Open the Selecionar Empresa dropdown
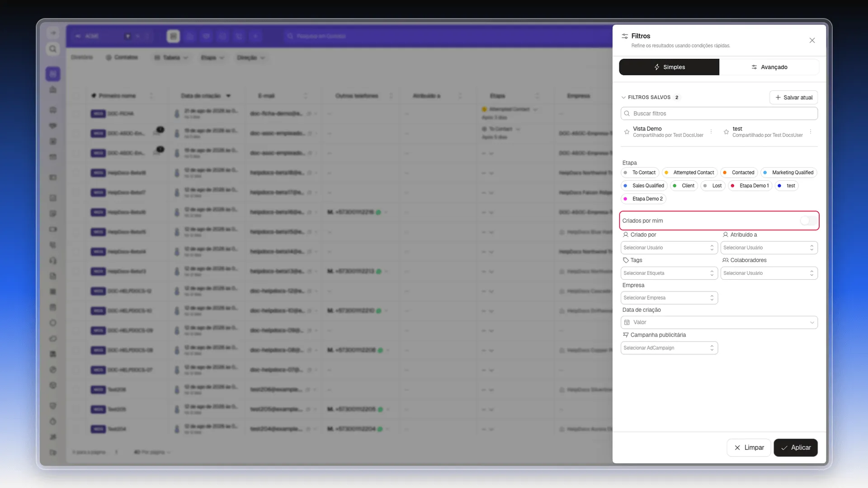The height and width of the screenshot is (488, 868). (x=669, y=298)
